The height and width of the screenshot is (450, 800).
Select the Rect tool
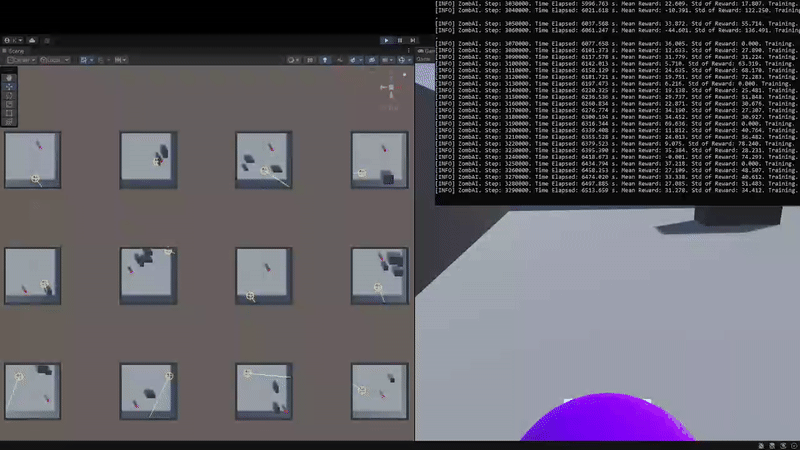pos(9,113)
